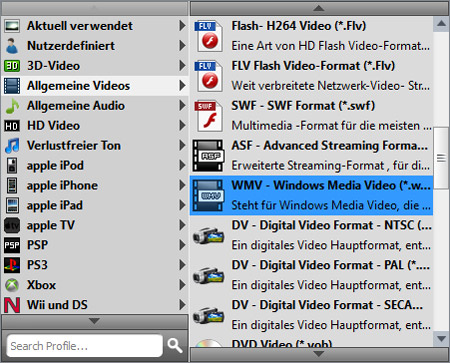
Task: Click the Search Profile input field
Action: pyautogui.click(x=85, y=346)
